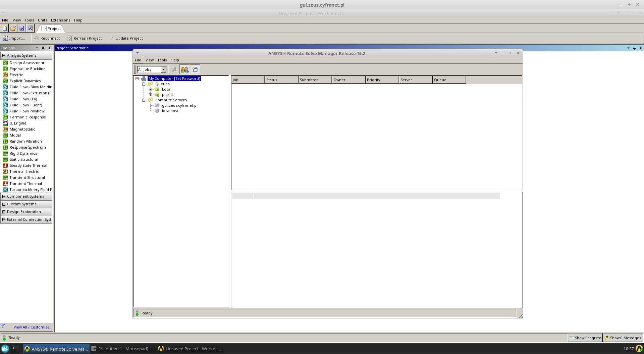Viewport: 644px width, 354px height.
Task: Open the RSM window Tools menu
Action: (162, 60)
